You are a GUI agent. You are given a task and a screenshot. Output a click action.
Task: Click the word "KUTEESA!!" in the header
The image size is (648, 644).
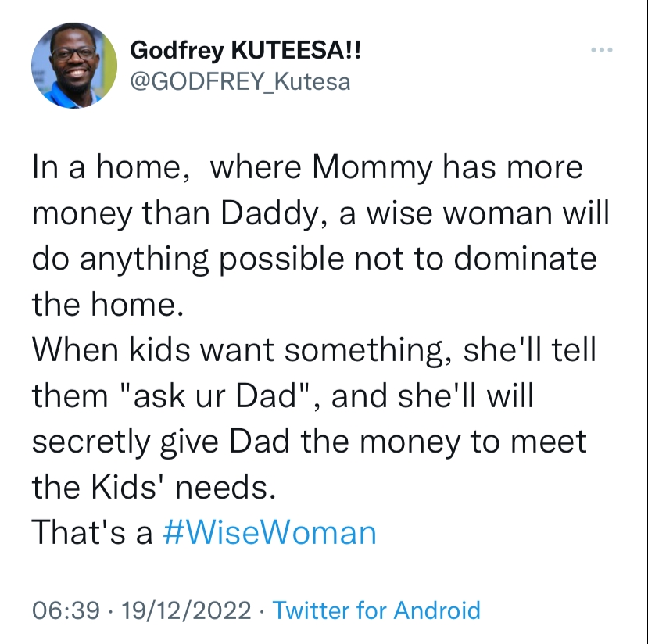[296, 50]
